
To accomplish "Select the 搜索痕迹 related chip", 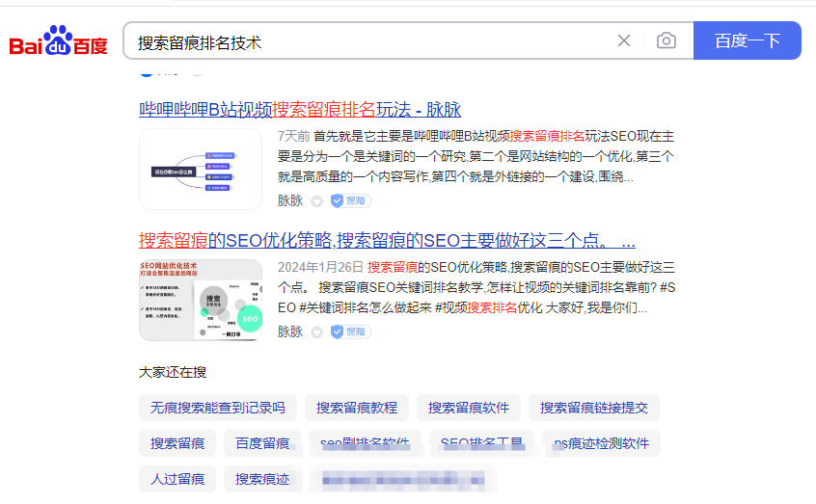I will 262,479.
